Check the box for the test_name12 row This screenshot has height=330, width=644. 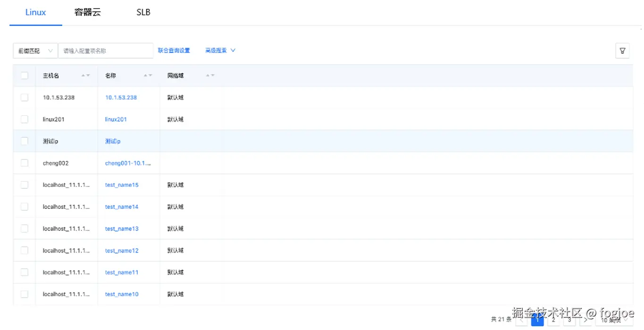[25, 250]
